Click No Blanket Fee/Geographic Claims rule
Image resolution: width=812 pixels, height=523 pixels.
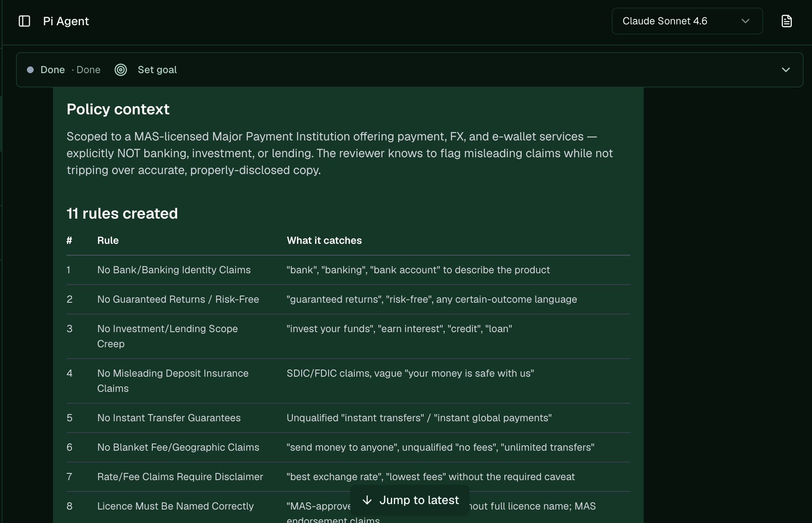[x=178, y=447]
